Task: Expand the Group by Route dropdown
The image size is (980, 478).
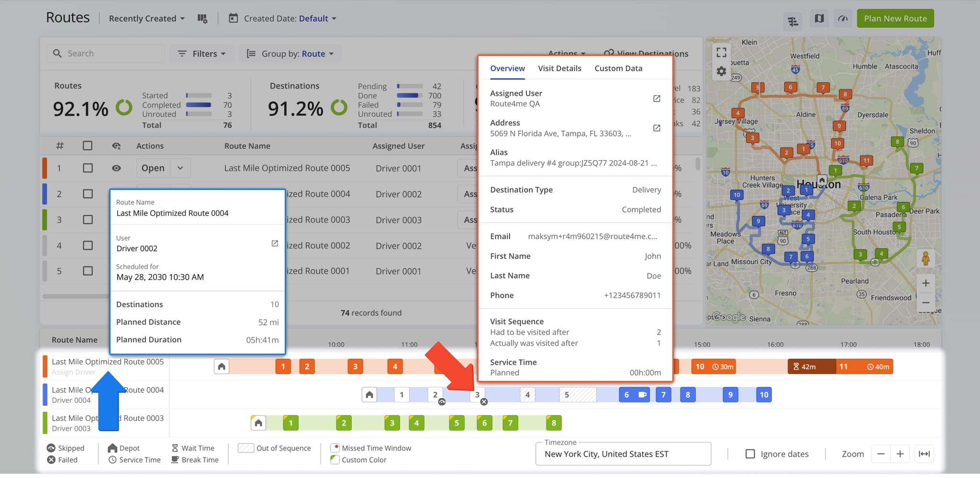Action: [290, 54]
